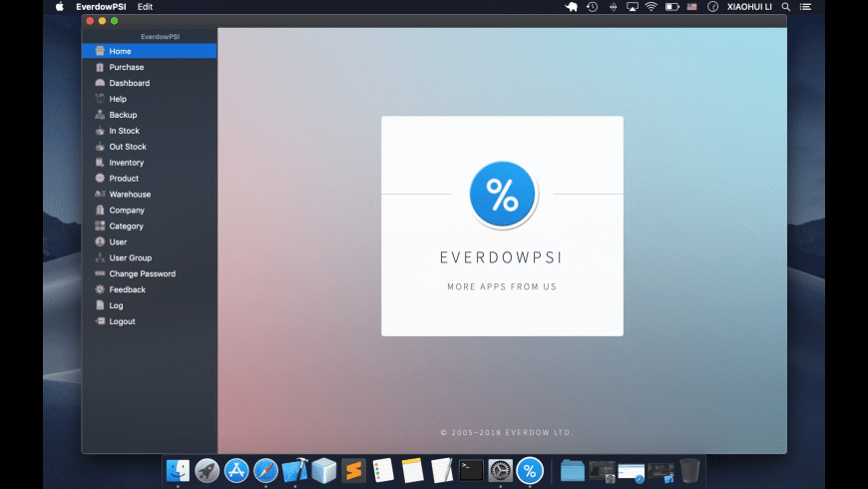Select Home in the sidebar
Viewport: 868px width, 489px height.
tap(149, 51)
